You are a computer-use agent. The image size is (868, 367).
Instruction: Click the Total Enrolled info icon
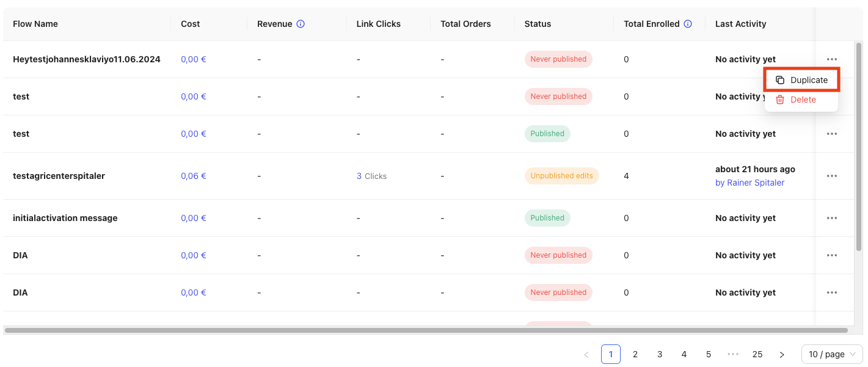click(688, 24)
